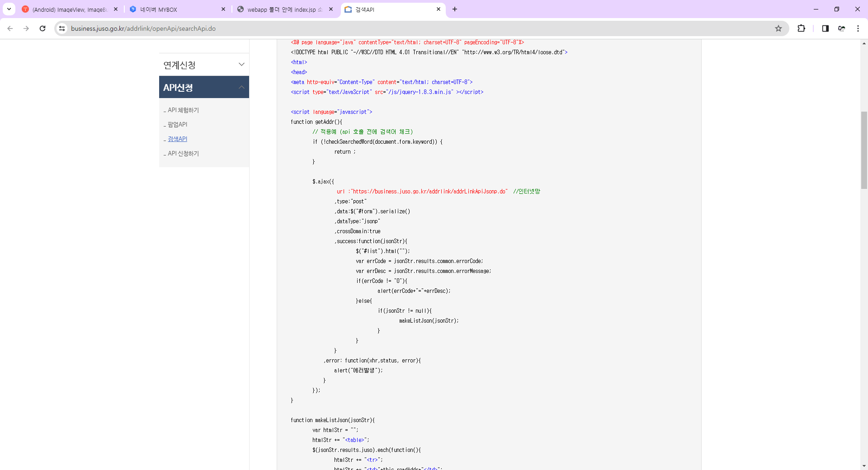Open the 검색API submenu link
Viewport: 868px width, 470px height.
point(177,139)
